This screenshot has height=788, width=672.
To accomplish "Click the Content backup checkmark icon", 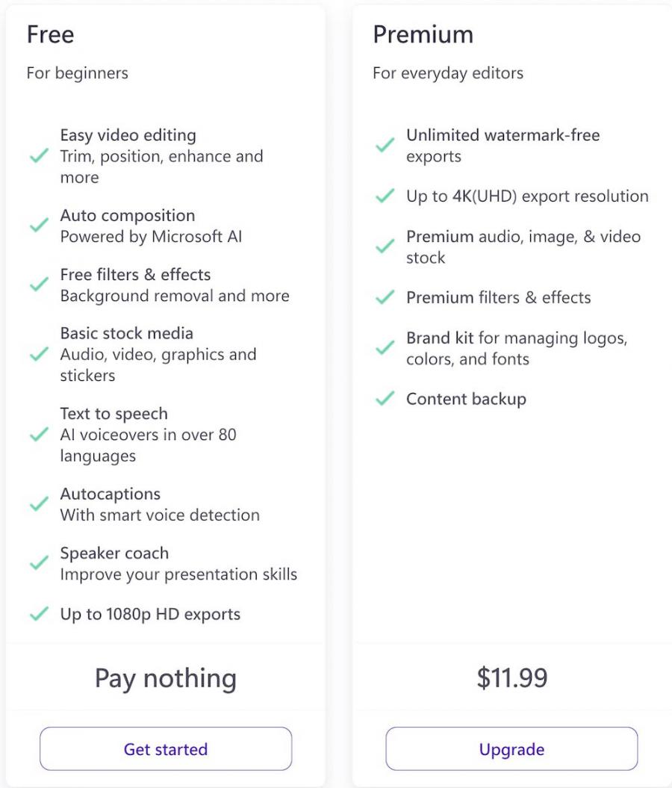I will coord(385,399).
